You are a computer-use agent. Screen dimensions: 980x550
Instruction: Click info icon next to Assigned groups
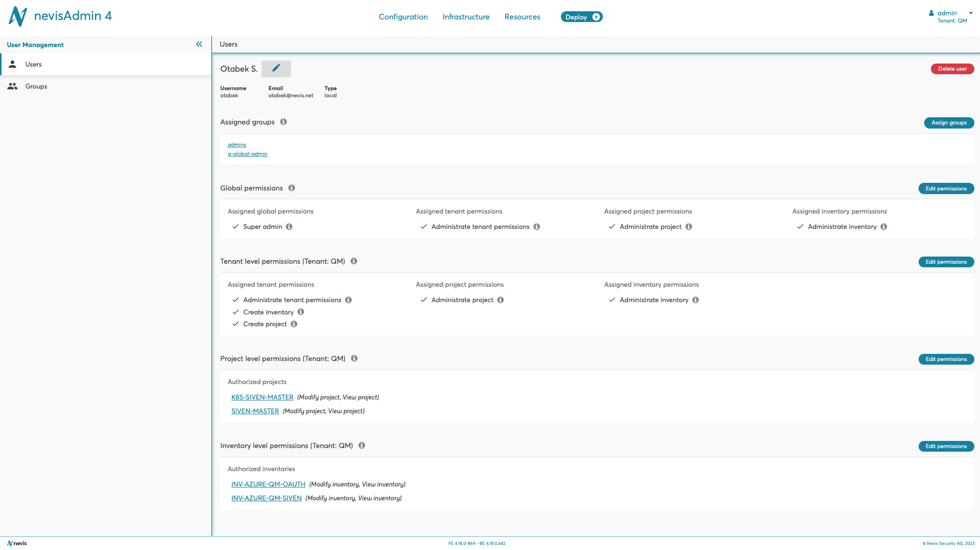pos(284,122)
